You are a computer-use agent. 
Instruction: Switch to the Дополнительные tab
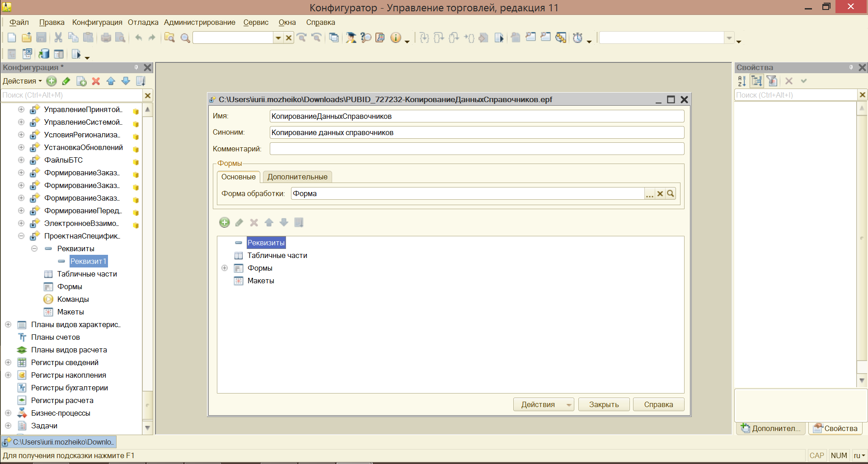297,177
